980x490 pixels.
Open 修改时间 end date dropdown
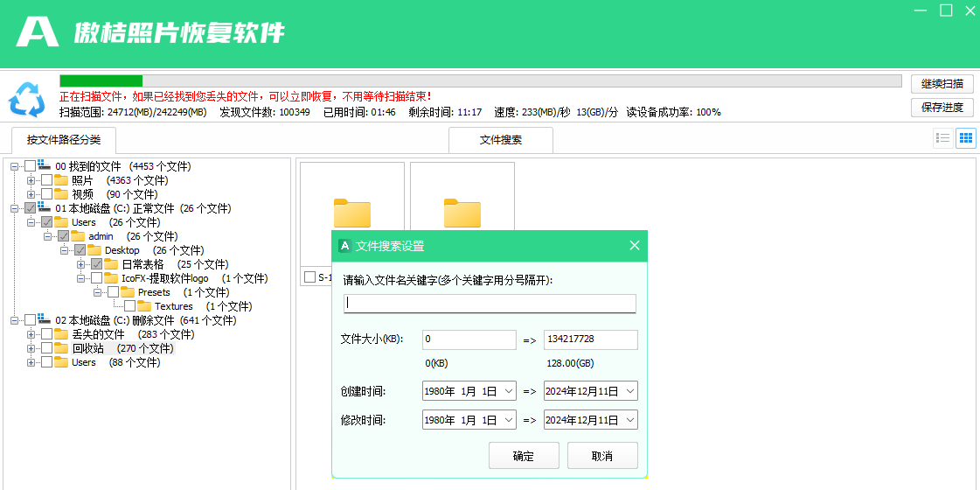click(x=630, y=420)
